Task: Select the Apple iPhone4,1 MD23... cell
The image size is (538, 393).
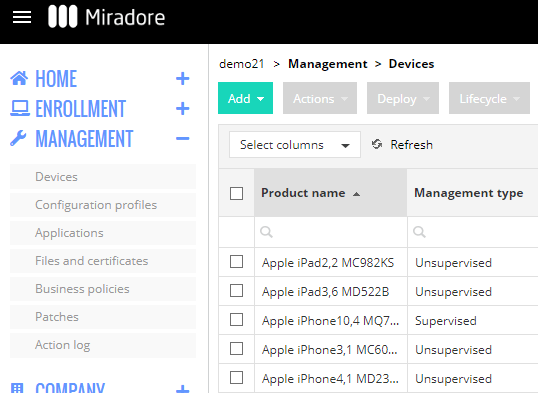Action: [330, 379]
